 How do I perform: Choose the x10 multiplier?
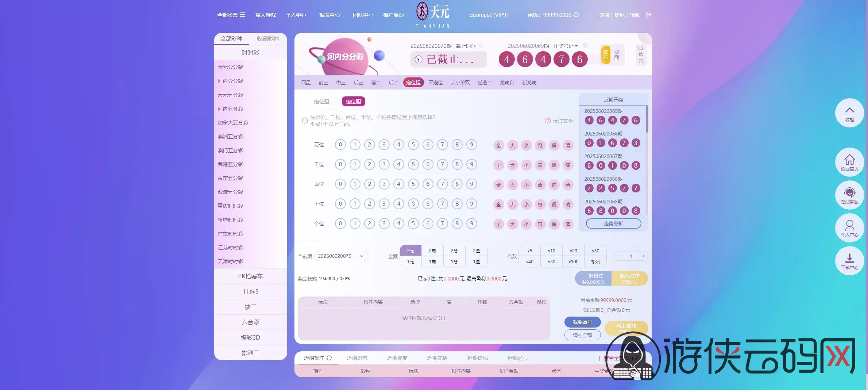point(552,251)
